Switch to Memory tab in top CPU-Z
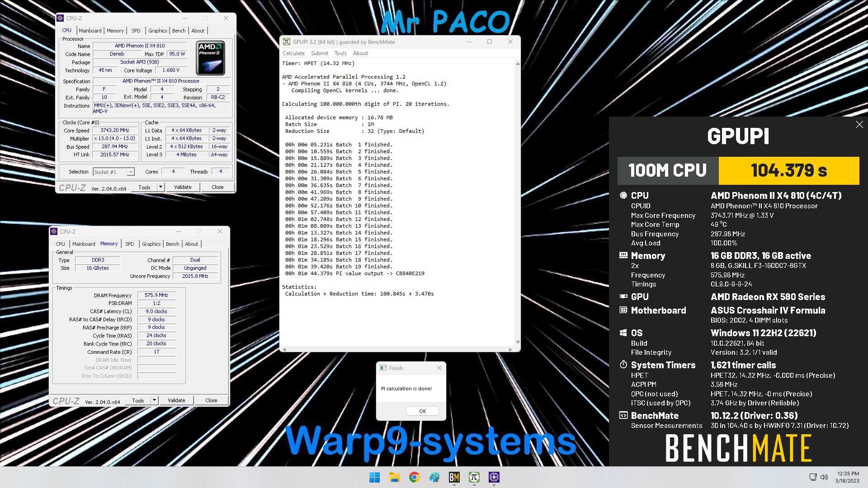 (115, 31)
